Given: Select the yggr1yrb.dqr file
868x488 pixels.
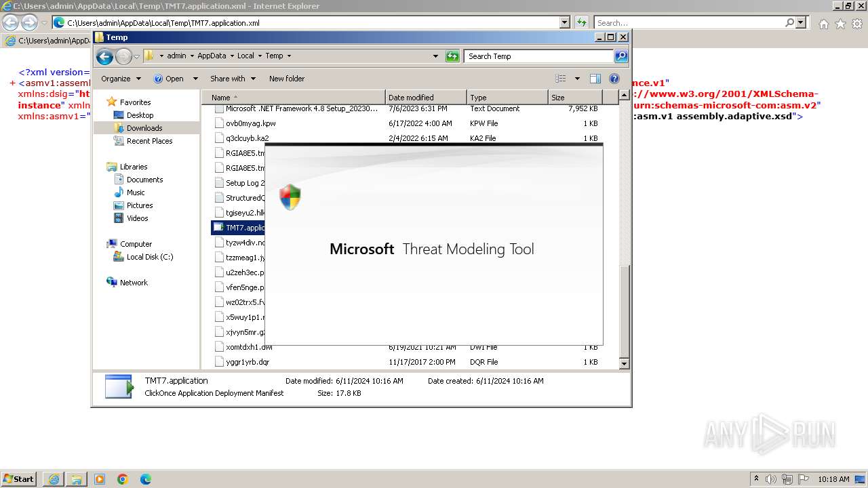Looking at the screenshot, I should tap(248, 362).
